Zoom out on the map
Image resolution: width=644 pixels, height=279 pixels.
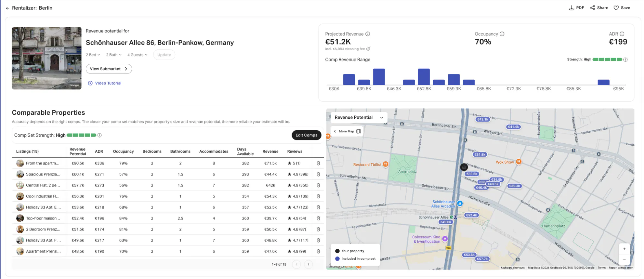(x=624, y=260)
